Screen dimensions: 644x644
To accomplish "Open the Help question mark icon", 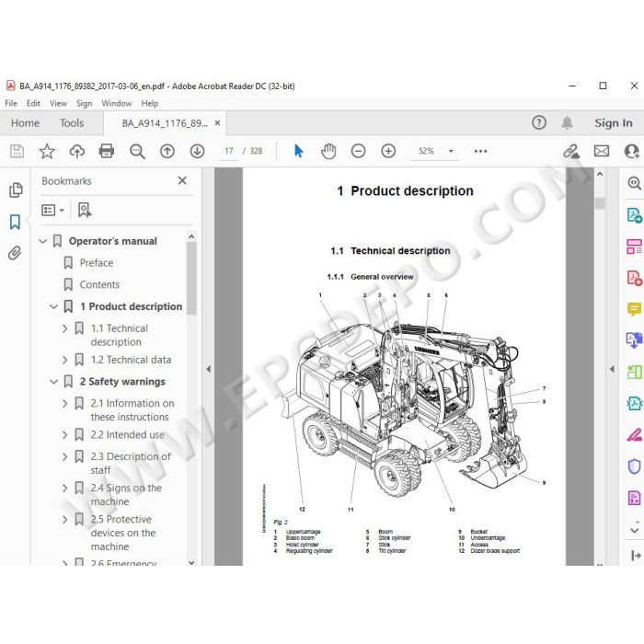I will [539, 122].
